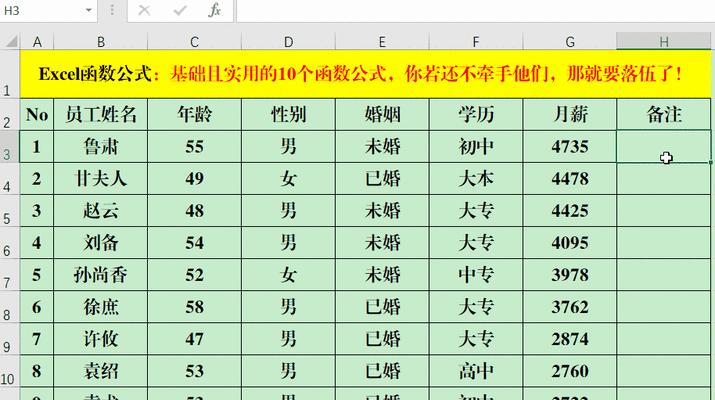715x400 pixels.
Task: Open the Name Box dropdown arrow
Action: (x=88, y=10)
